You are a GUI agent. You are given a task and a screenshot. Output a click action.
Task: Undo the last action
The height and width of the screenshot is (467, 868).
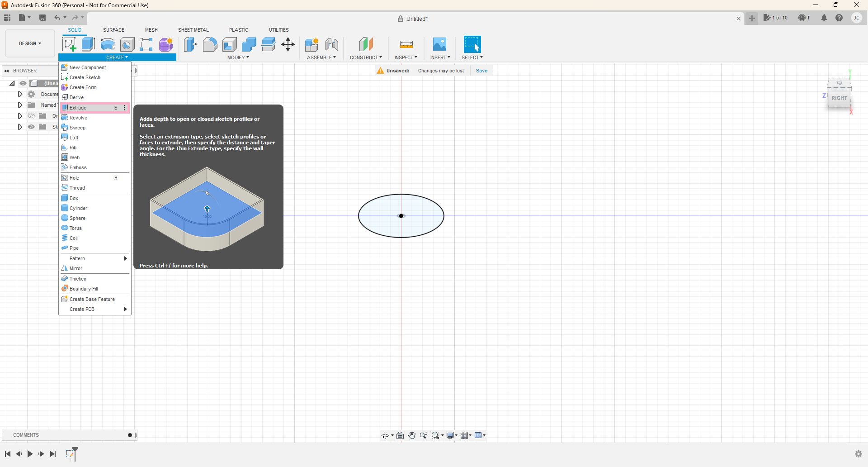click(57, 18)
